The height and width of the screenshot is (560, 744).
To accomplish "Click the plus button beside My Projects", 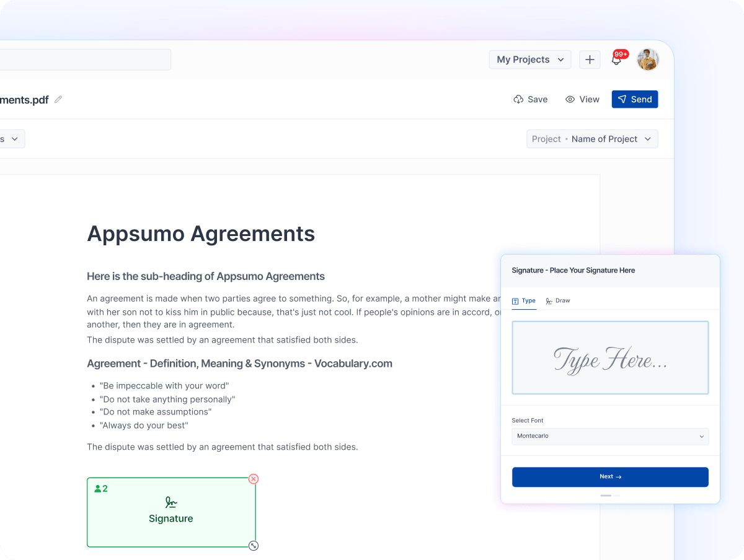I will pos(590,59).
